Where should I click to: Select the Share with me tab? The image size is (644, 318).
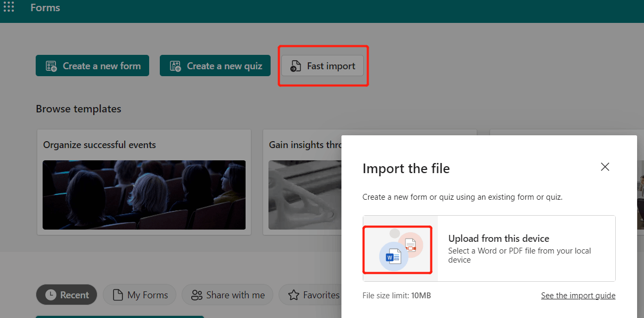pos(227,295)
